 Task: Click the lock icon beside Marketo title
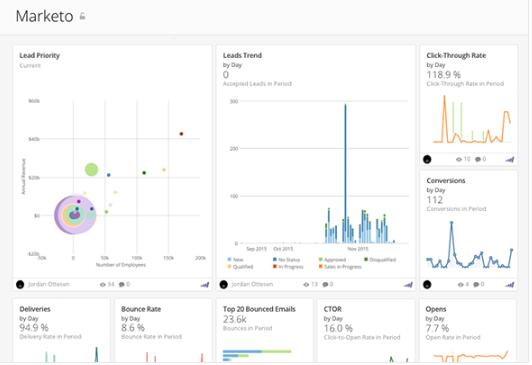82,16
